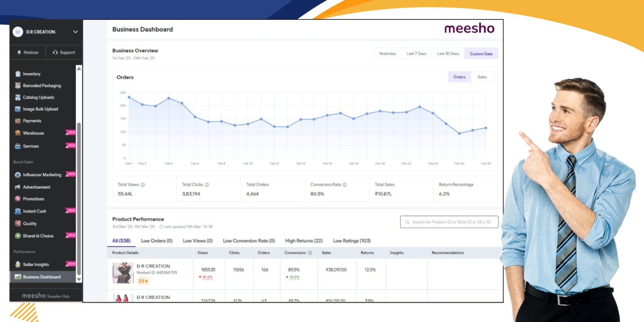The height and width of the screenshot is (322, 644).
Task: Click the Total Views info icon
Action: click(x=142, y=185)
